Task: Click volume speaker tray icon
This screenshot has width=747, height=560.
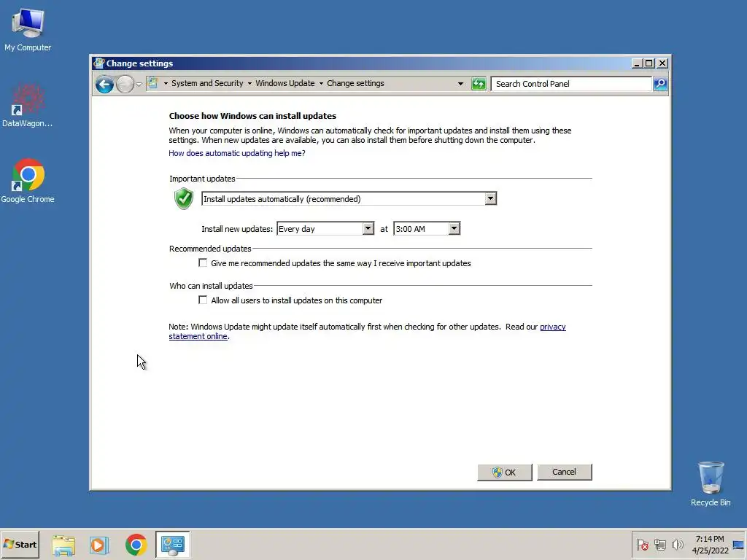Action: (x=677, y=545)
